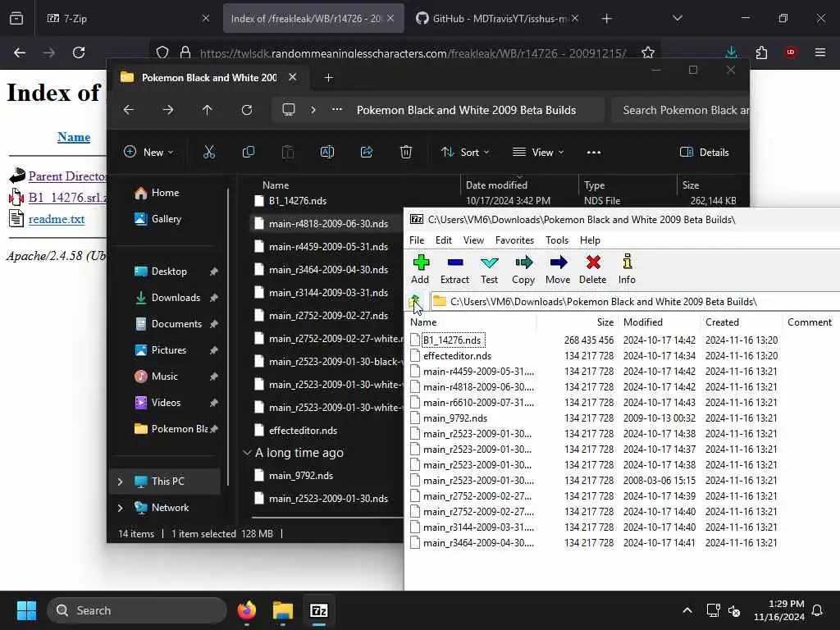
Task: Open B1_14276.srl link on web page
Action: click(67, 198)
